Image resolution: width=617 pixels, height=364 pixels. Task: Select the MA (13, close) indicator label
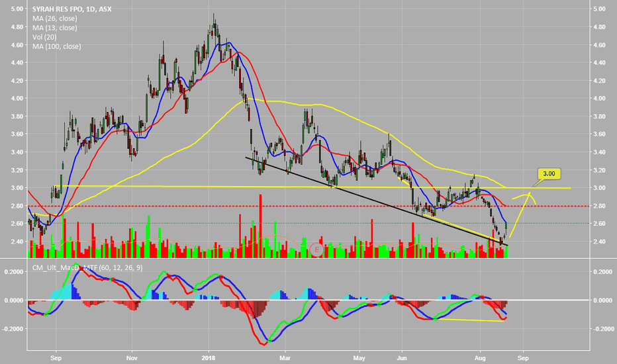coord(55,28)
